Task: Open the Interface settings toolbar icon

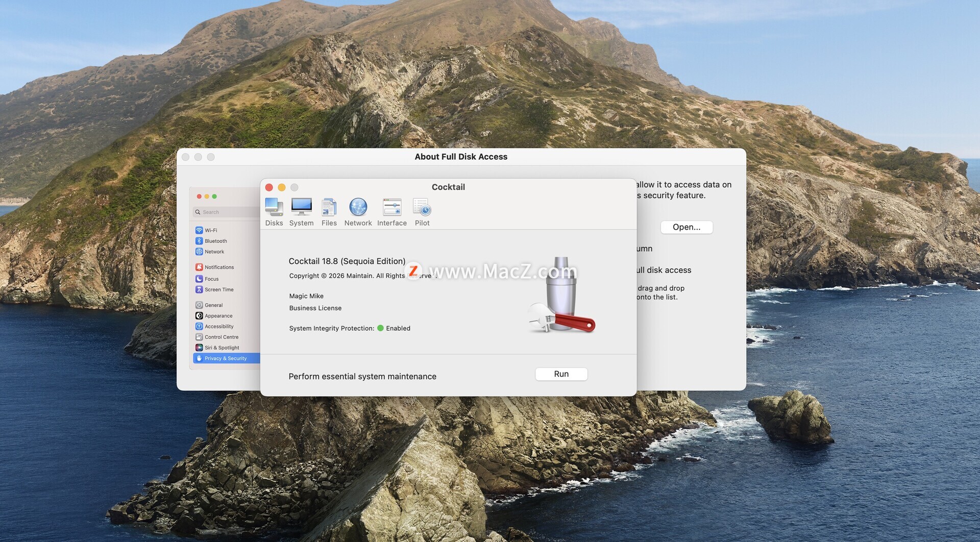Action: [391, 211]
